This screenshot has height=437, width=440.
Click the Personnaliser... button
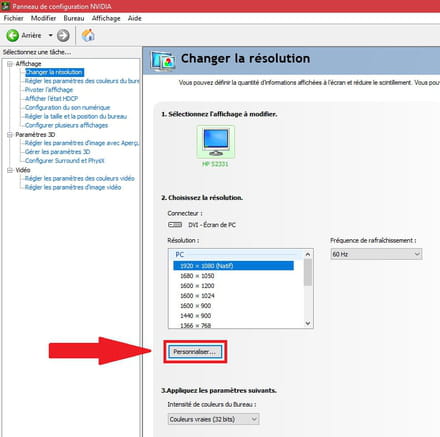point(195,352)
